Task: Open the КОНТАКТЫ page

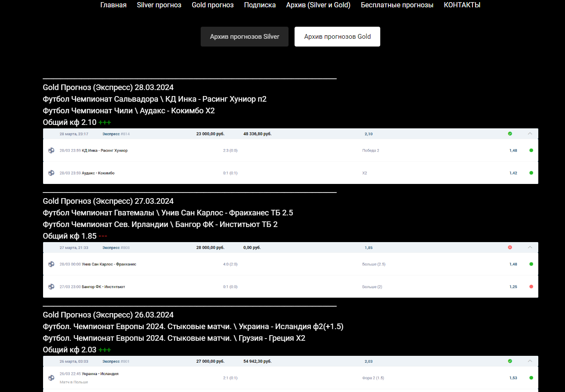Action: click(x=462, y=5)
